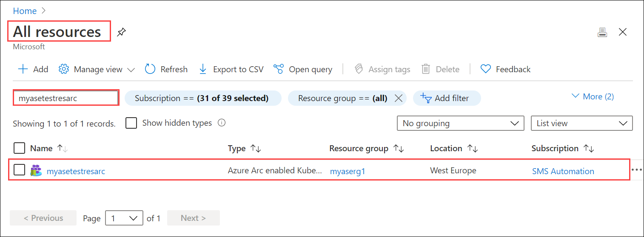Close the All resources blade
Screen dimensions: 644x237
(623, 32)
